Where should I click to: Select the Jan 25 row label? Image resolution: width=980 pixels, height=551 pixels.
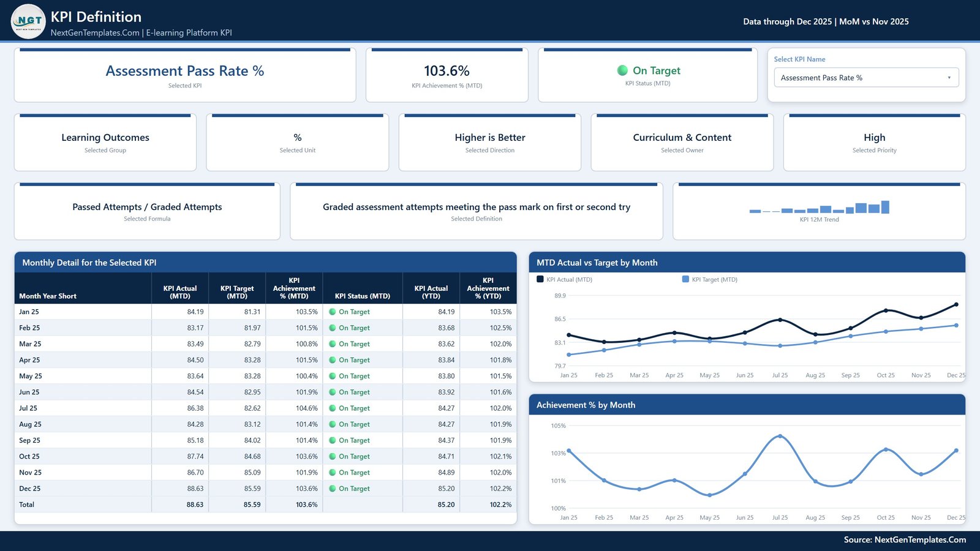point(29,312)
